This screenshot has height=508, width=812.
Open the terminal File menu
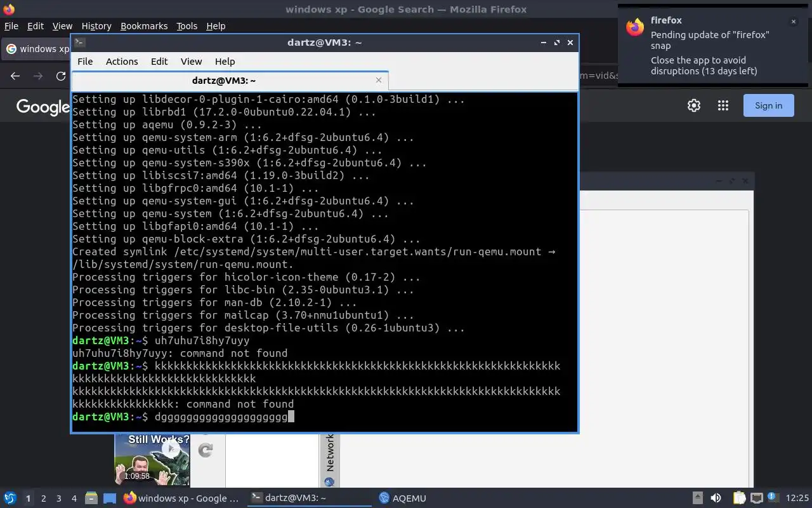(x=85, y=62)
